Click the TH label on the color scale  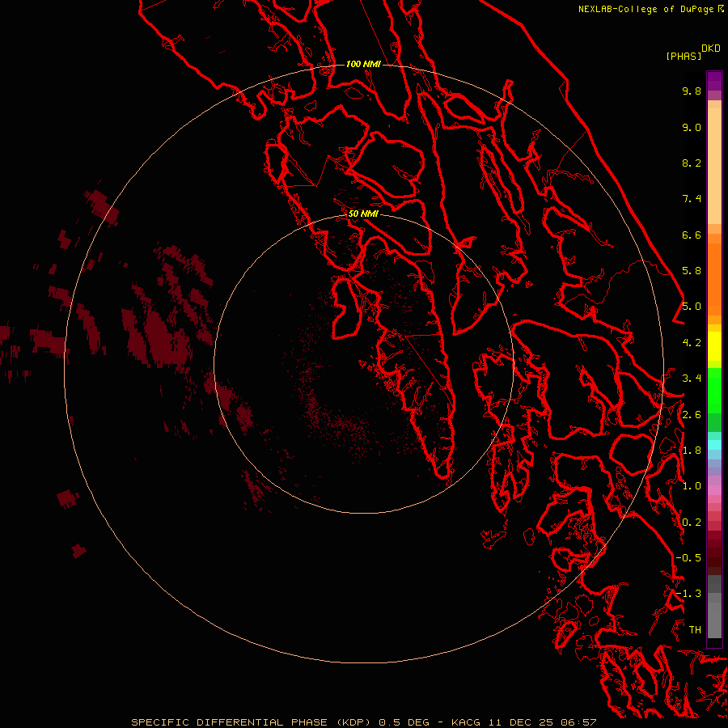coord(695,630)
